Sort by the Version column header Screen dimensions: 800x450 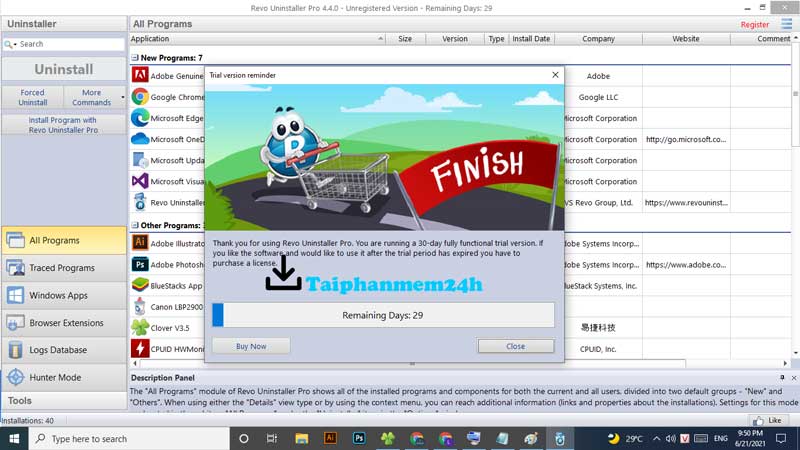pyautogui.click(x=455, y=39)
